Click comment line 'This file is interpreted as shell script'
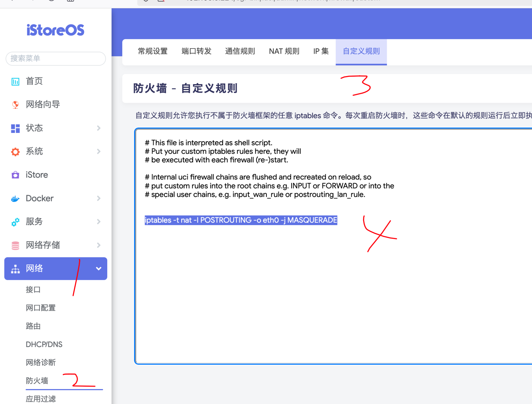532x404 pixels. (x=208, y=143)
